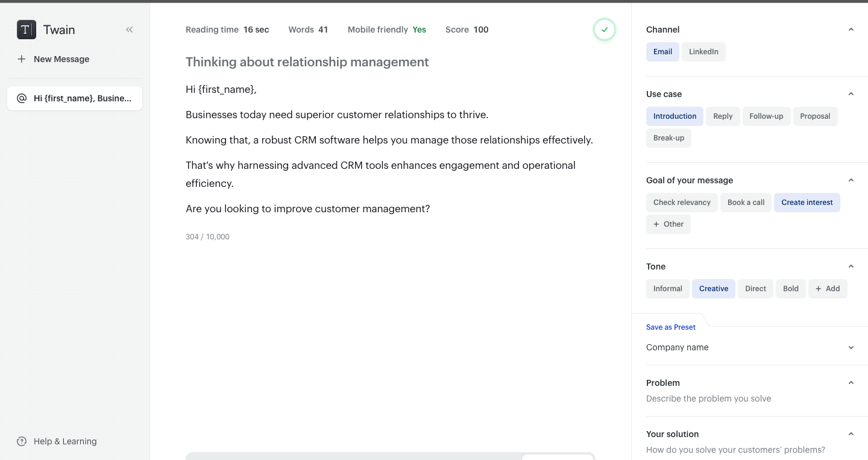Viewport: 868px width, 460px height.
Task: Open Help & Learning
Action: 65,441
